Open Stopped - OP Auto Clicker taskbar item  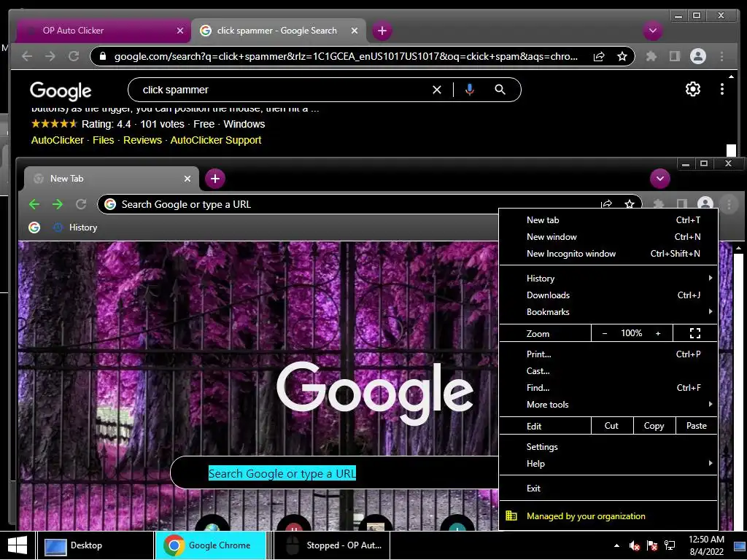click(332, 545)
